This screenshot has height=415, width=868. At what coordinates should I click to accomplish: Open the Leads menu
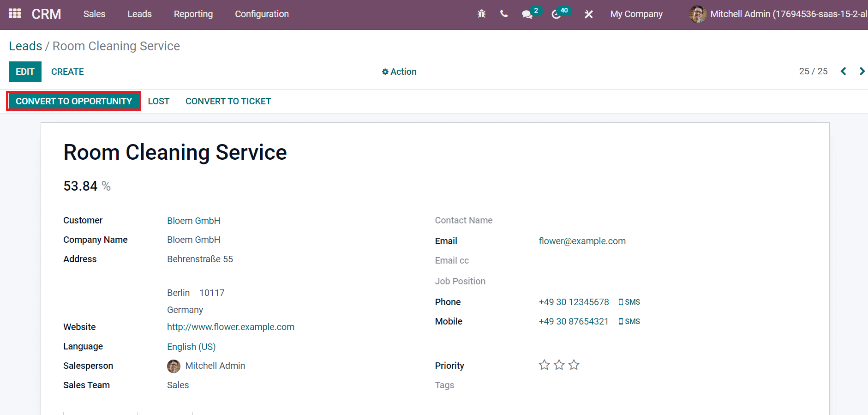pyautogui.click(x=139, y=14)
